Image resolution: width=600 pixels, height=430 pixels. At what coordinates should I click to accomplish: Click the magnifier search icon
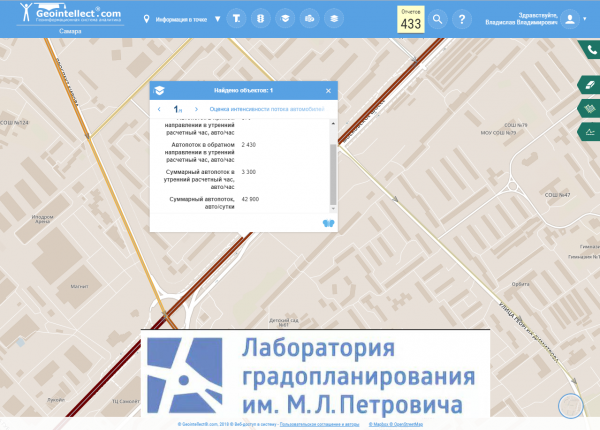click(437, 19)
